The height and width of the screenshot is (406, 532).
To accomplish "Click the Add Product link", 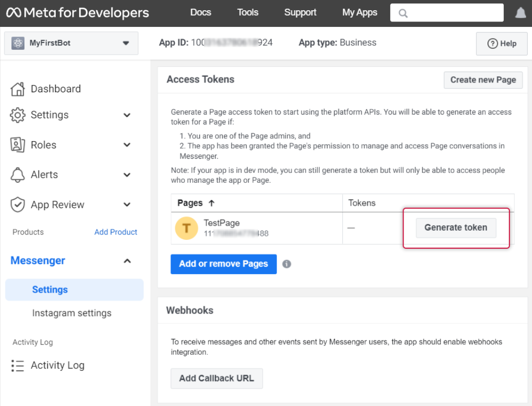I will (116, 232).
